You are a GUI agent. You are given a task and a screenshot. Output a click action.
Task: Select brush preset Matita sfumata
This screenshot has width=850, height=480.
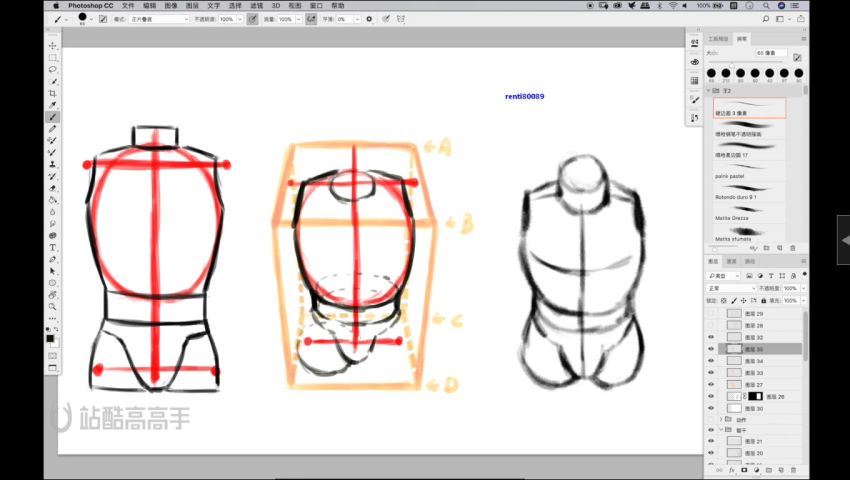pos(749,234)
